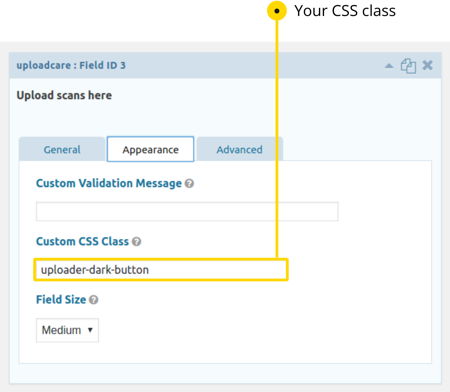Image resolution: width=450 pixels, height=392 pixels.
Task: Click the yellow annotation dot marker
Action: [x=276, y=11]
